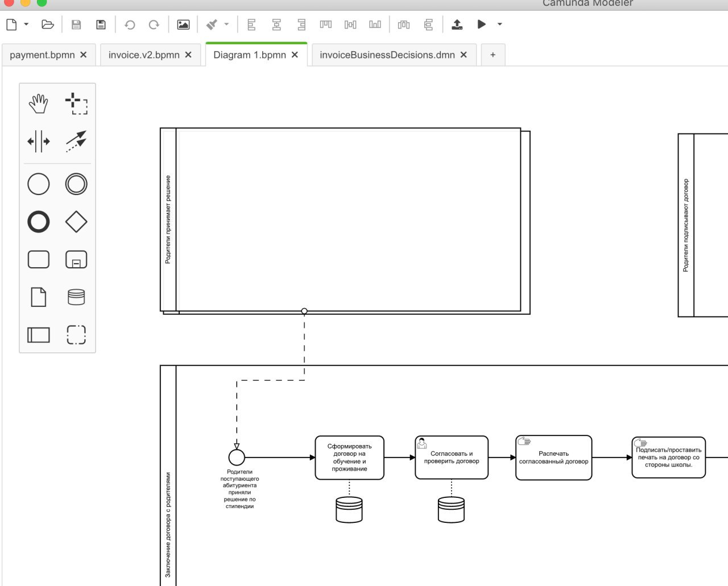Activate the create/remove space tool
Viewport: 728px width, 586px height.
pos(39,141)
